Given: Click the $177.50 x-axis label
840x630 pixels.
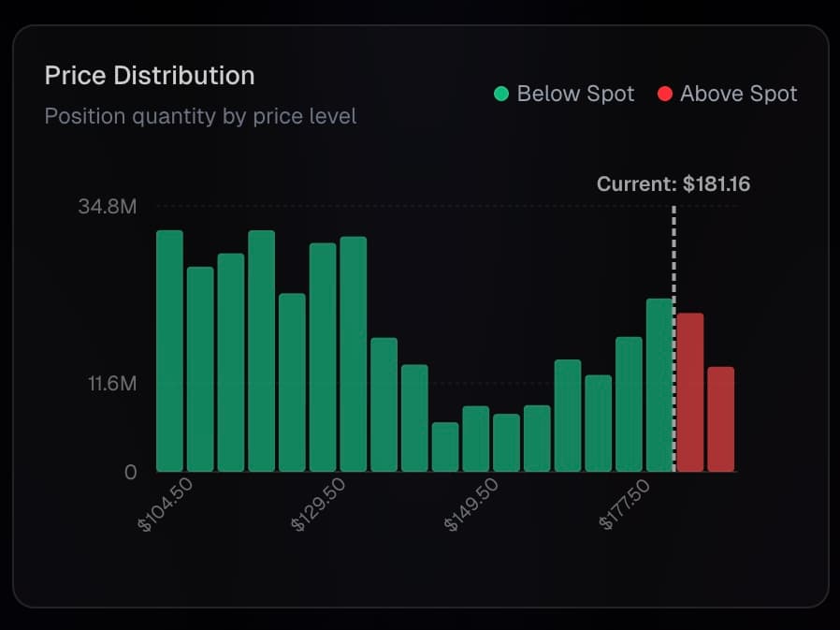Looking at the screenshot, I should pos(624,505).
